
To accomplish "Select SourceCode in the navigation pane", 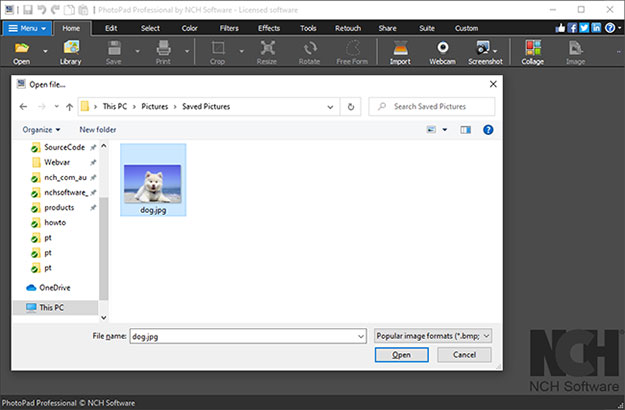I will click(x=64, y=147).
